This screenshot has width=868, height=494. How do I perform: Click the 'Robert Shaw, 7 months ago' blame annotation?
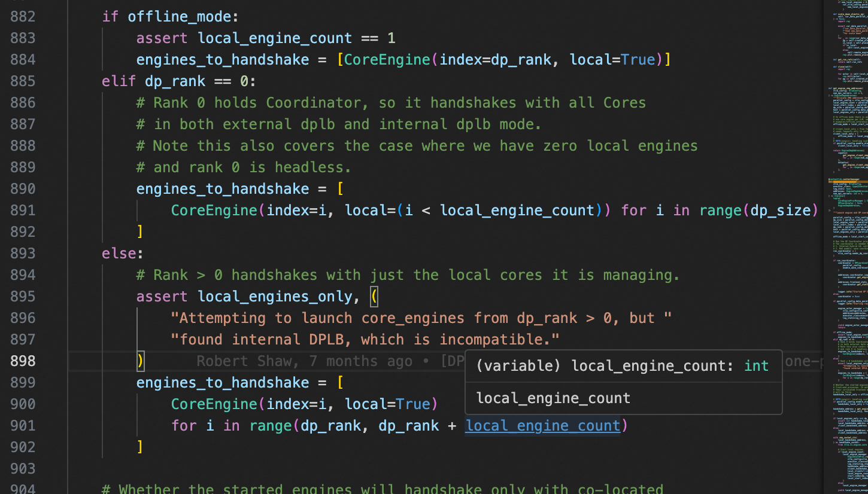(x=304, y=361)
